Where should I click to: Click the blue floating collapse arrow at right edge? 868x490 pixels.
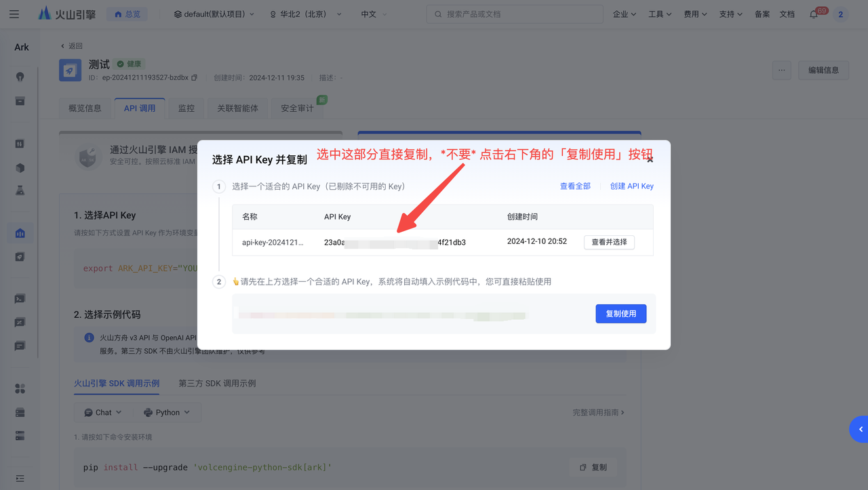click(859, 429)
